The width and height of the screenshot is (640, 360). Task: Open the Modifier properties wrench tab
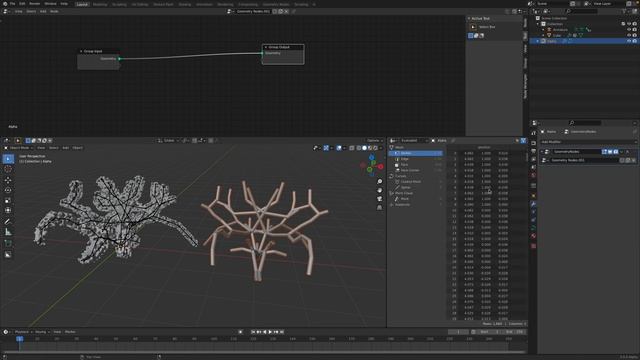[x=533, y=204]
